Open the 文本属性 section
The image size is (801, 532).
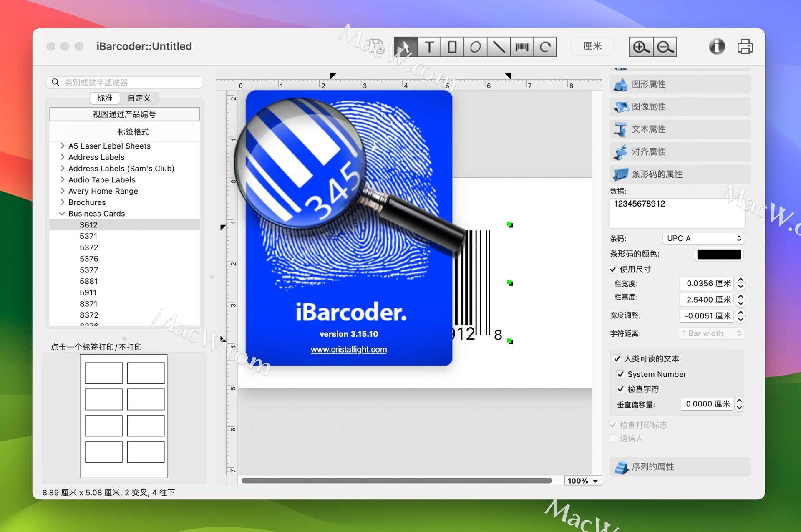[x=680, y=129]
